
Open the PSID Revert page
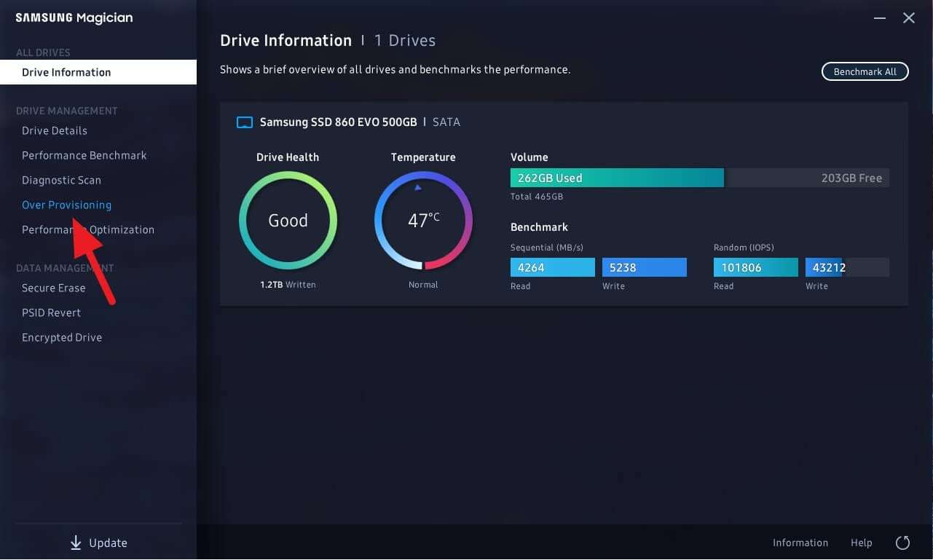click(51, 312)
